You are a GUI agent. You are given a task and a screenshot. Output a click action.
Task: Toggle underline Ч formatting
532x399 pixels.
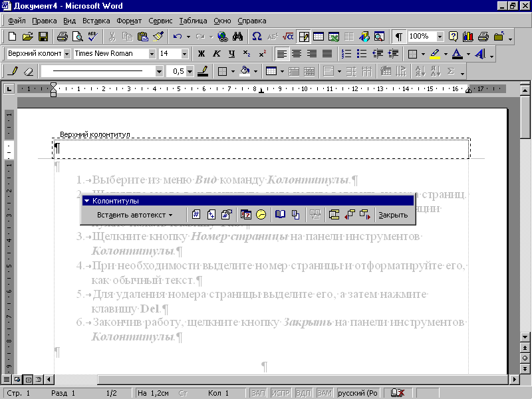(x=231, y=54)
